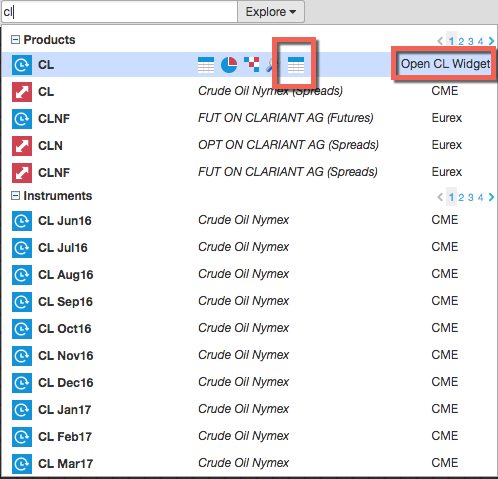This screenshot has width=498, height=479.
Task: Click the magnifier icon in the CL row
Action: [272, 65]
